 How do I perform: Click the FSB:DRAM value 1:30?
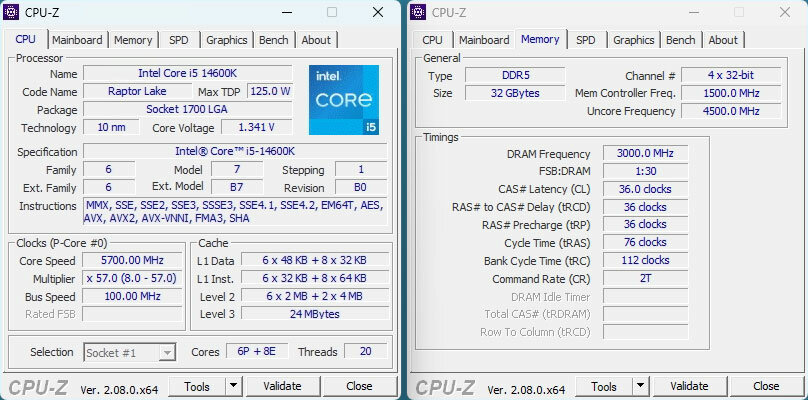pos(645,171)
